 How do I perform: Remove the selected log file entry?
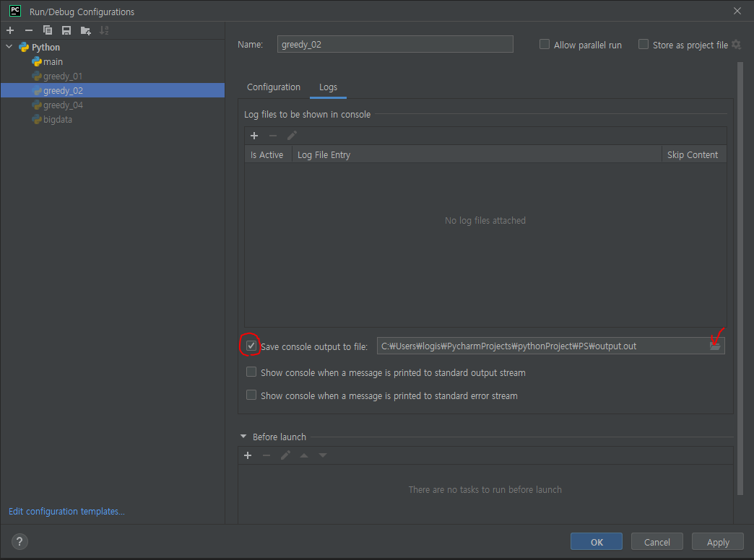click(x=273, y=136)
